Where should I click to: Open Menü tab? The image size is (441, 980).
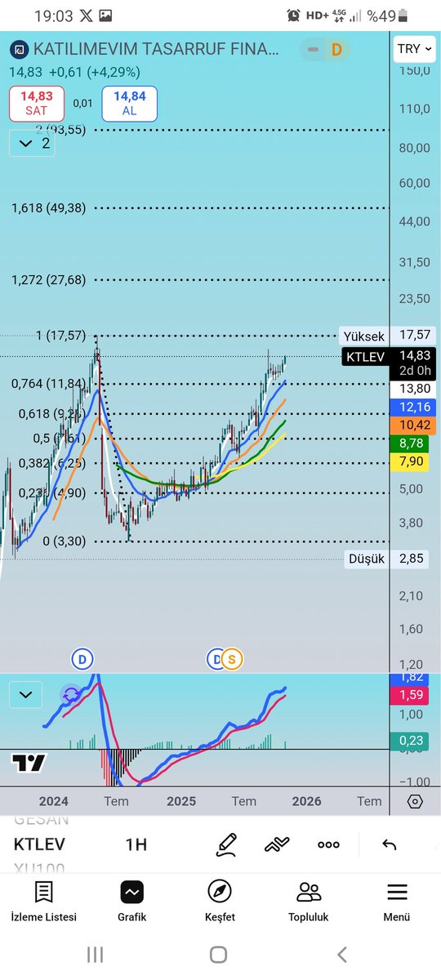pos(397,902)
